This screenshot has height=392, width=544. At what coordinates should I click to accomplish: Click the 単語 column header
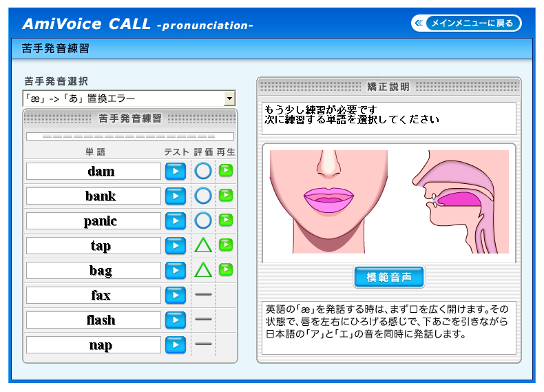pyautogui.click(x=95, y=152)
